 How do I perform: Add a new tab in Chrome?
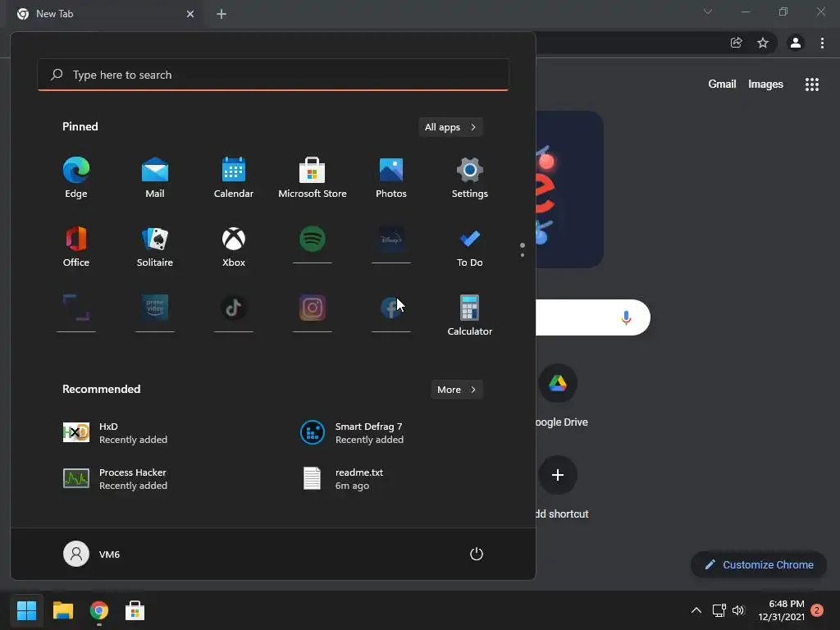pyautogui.click(x=221, y=14)
